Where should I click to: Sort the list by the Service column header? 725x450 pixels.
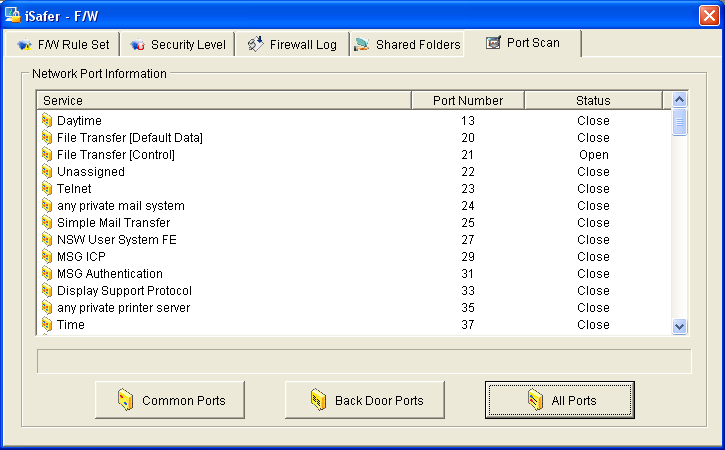pyautogui.click(x=223, y=101)
